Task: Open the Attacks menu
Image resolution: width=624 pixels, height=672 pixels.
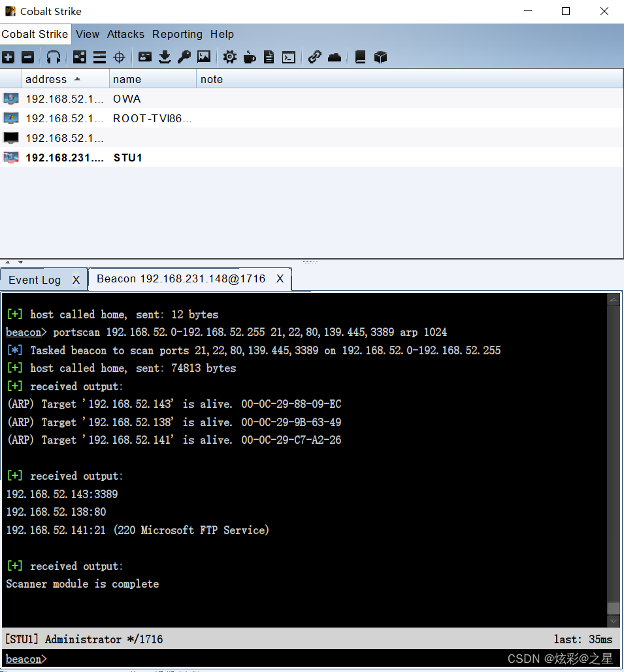Action: pos(125,34)
